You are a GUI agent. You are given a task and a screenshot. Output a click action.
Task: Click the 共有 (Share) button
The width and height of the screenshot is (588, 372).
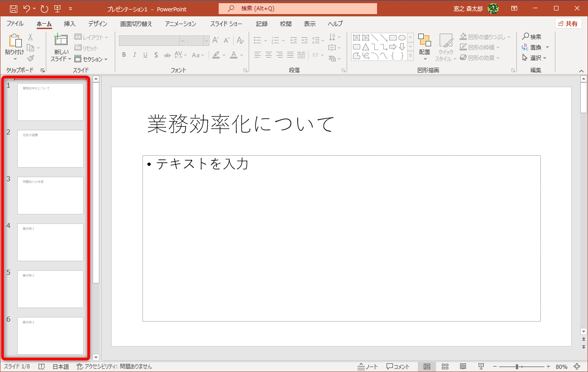click(x=568, y=23)
